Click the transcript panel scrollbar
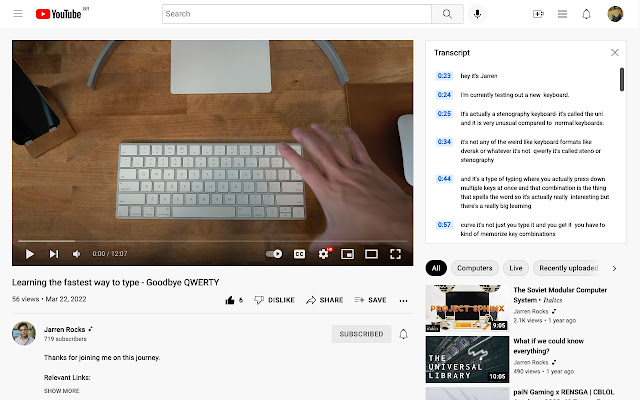640x400 pixels. click(622, 80)
